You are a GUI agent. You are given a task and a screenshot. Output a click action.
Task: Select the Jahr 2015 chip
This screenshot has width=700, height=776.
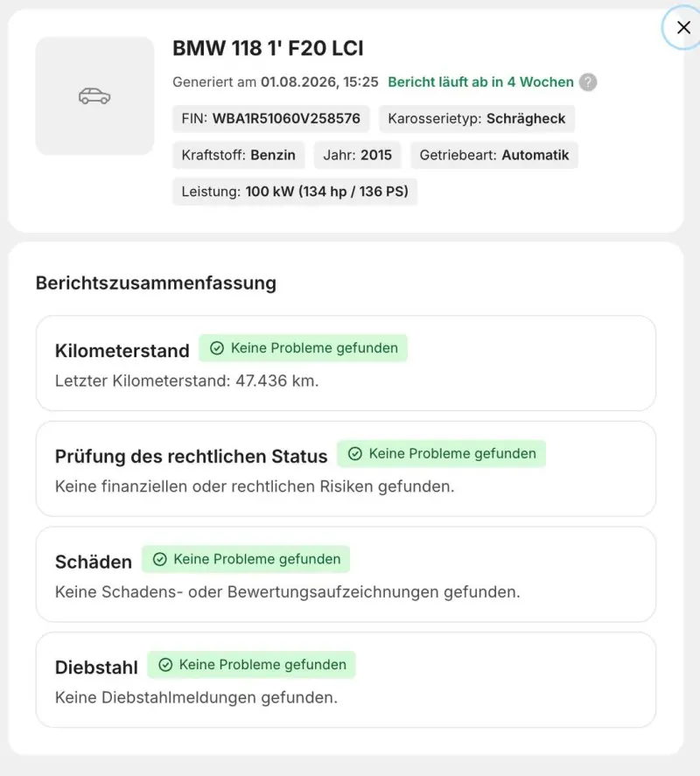[357, 155]
